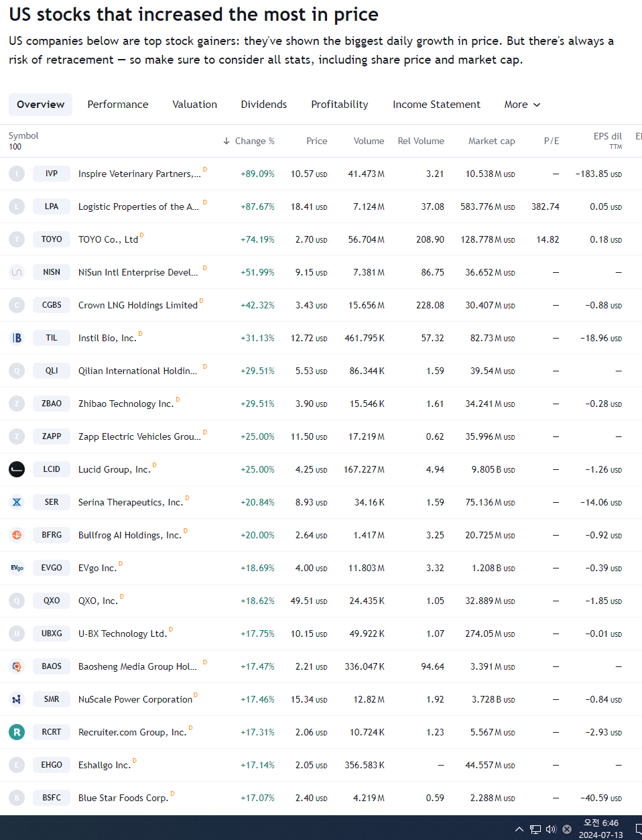Show hidden tray icons chevron
This screenshot has height=840, width=642.
coord(519,829)
